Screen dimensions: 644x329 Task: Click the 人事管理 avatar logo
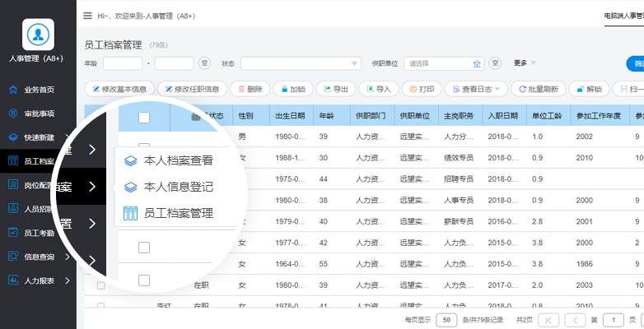click(x=38, y=35)
